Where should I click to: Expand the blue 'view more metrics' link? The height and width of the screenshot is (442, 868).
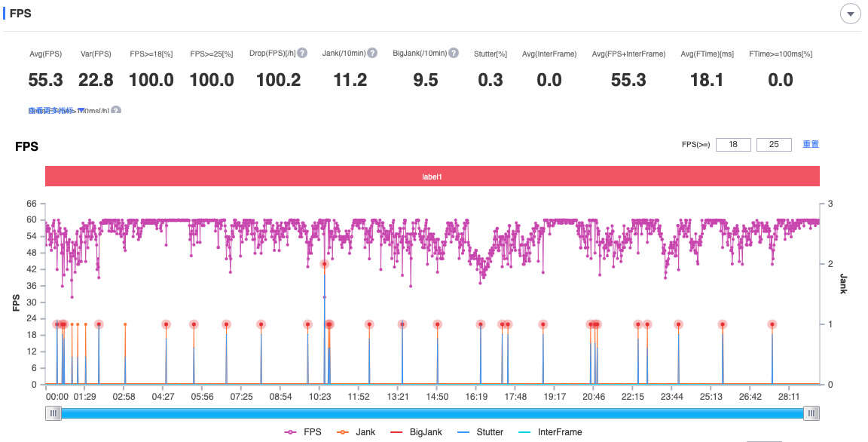55,110
